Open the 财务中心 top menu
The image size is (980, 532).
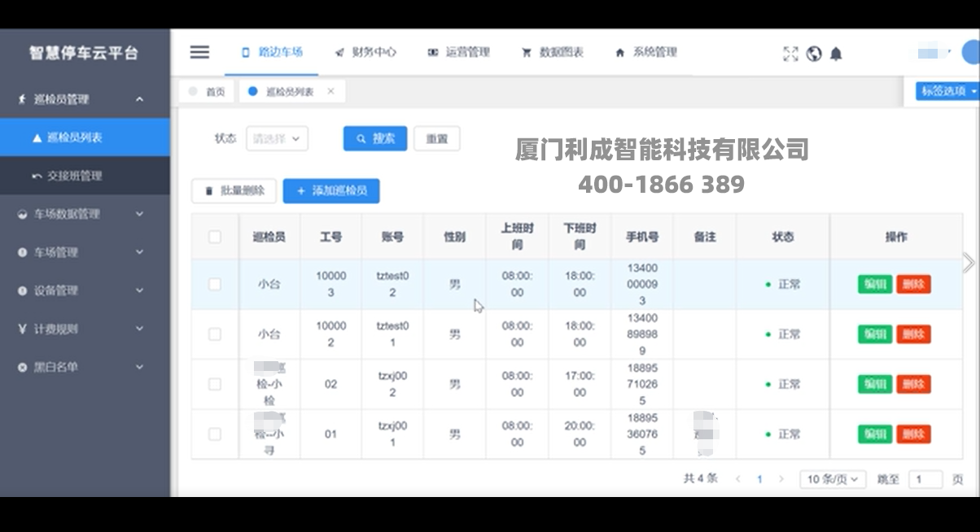(365, 52)
